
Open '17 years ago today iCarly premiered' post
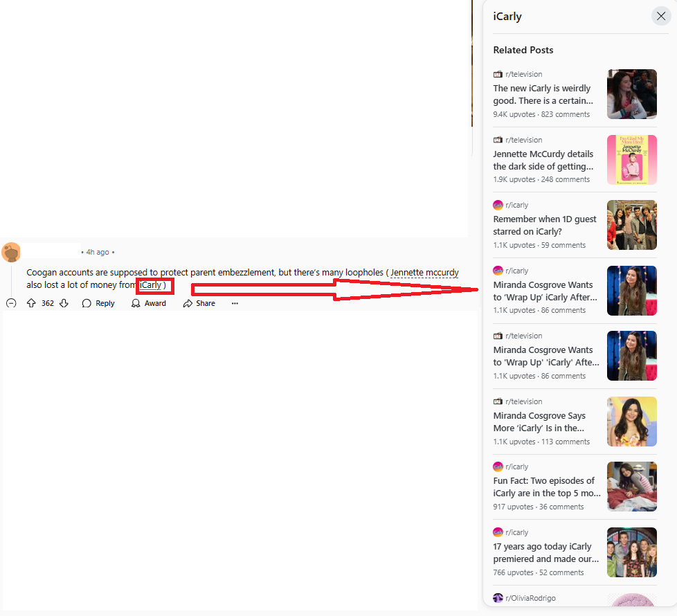coord(545,552)
